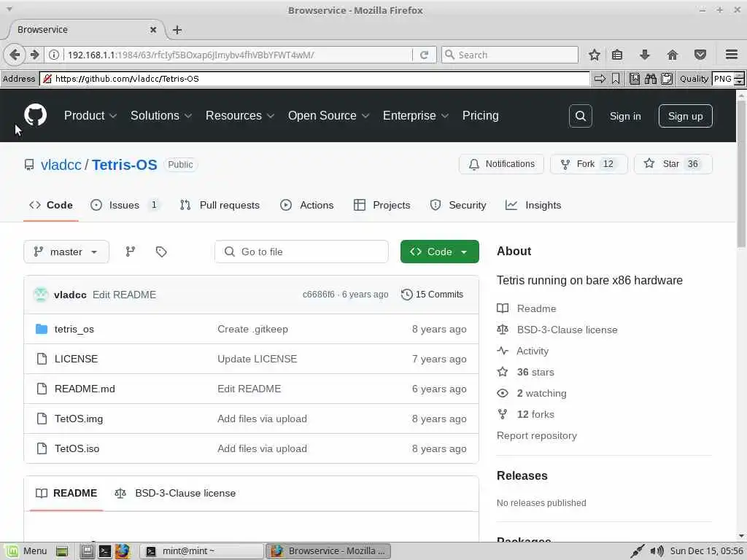Show desktop with taskbar desktop icon
This screenshot has width=747, height=560.
point(61,551)
